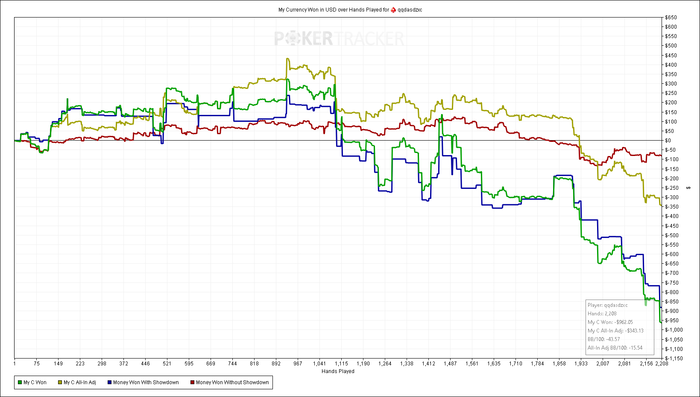
Task: Click the '1,115' x-axis tick label
Action: 342,364
